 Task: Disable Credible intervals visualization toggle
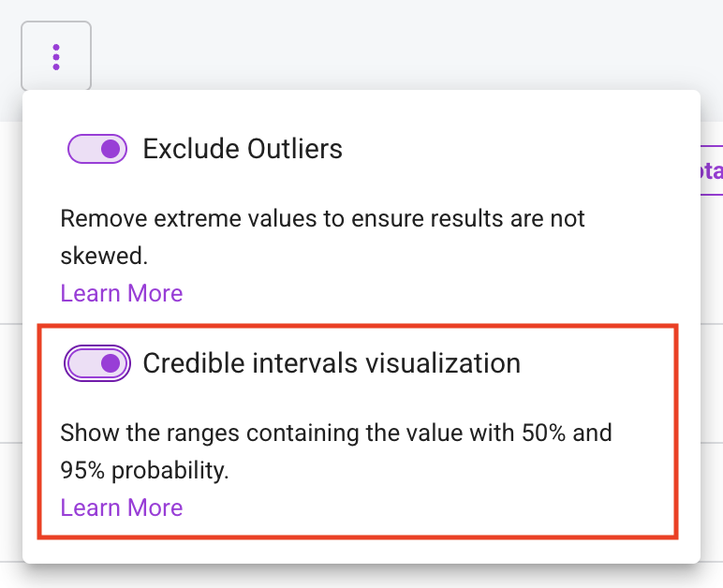coord(97,363)
